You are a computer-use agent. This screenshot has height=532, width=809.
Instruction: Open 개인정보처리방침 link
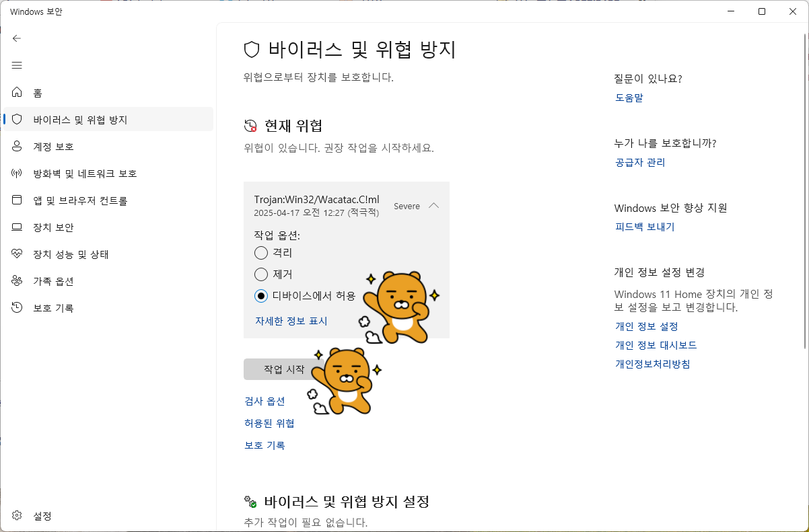653,364
